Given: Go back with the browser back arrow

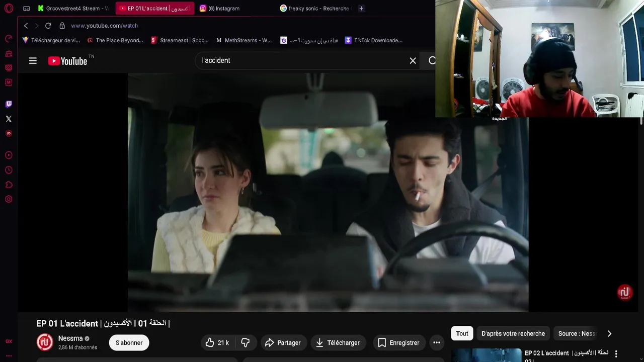Looking at the screenshot, I should tap(26, 26).
